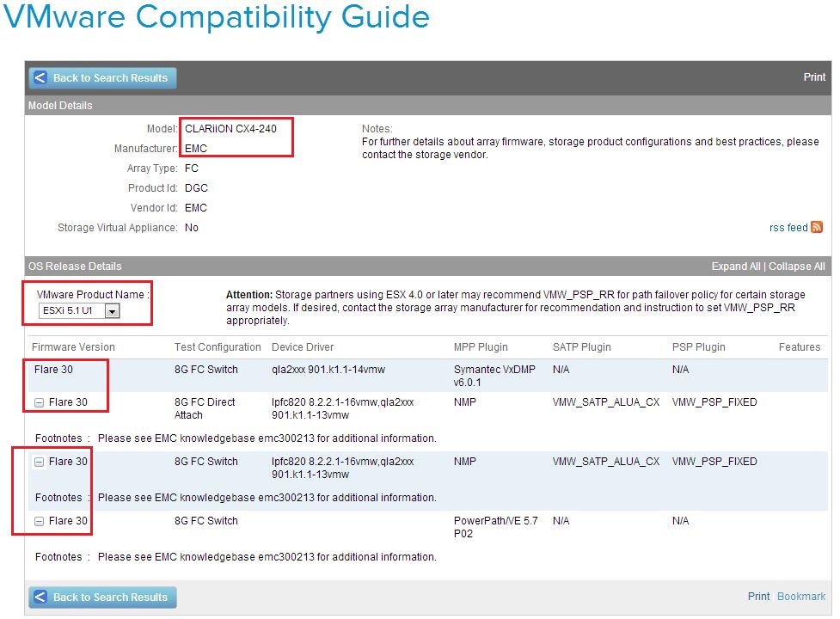Click the VMware Compatibility Guide title
Screen dimensions: 840x619
click(217, 17)
